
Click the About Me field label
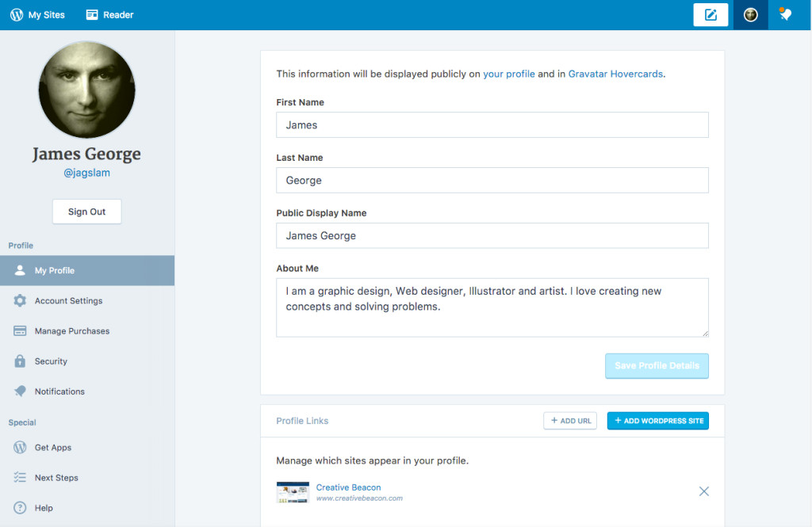pyautogui.click(x=297, y=268)
